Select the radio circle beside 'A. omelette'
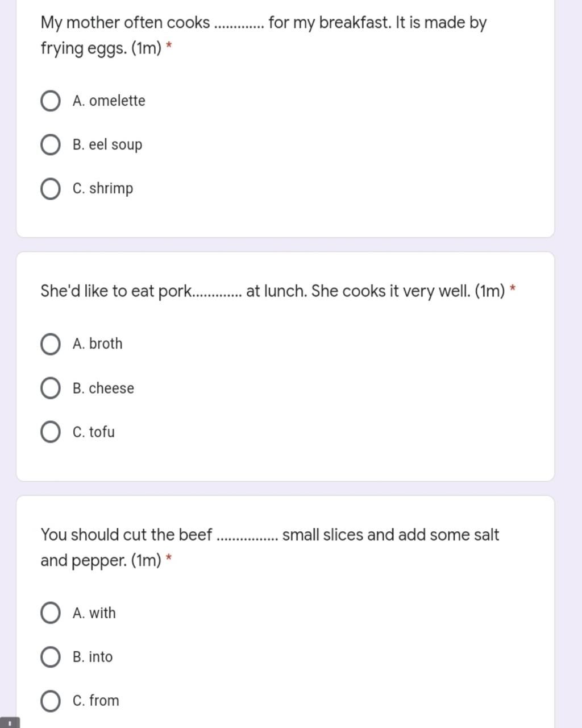The width and height of the screenshot is (582, 728). click(x=51, y=101)
